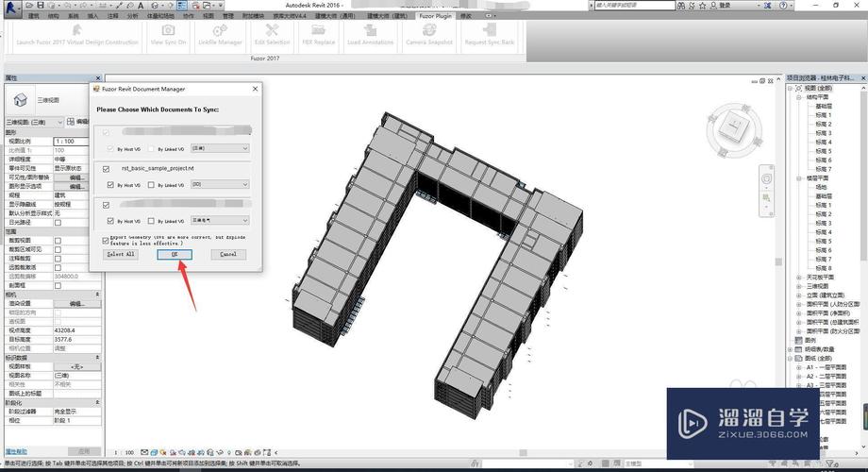Open the {3D} view dropdown
The width and height of the screenshot is (868, 472).
pos(219,184)
